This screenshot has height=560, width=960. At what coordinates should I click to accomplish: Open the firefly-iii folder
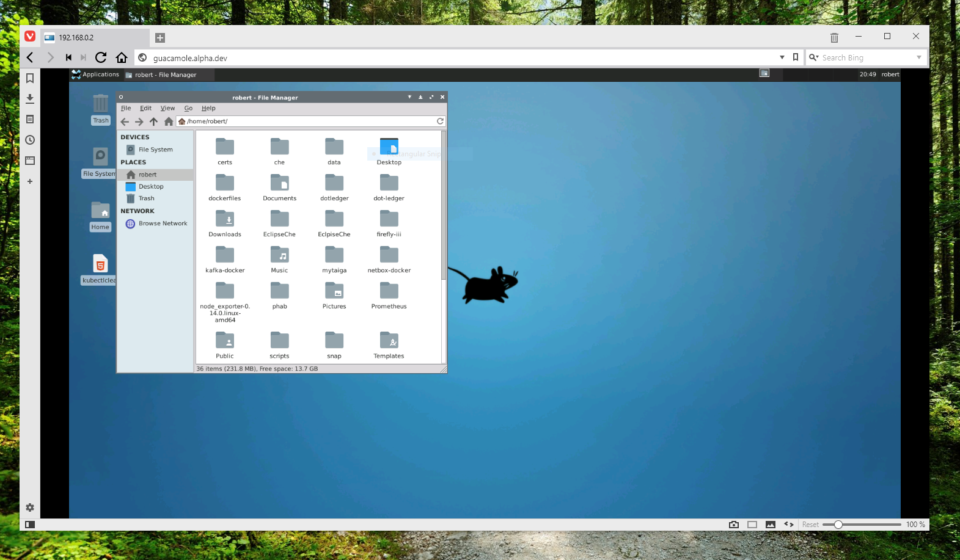[389, 223]
